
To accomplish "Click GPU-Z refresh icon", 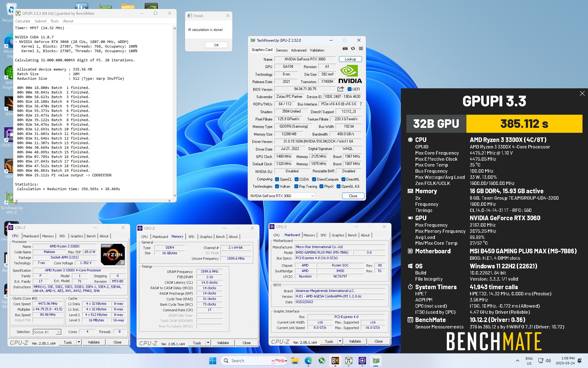I will pos(353,49).
